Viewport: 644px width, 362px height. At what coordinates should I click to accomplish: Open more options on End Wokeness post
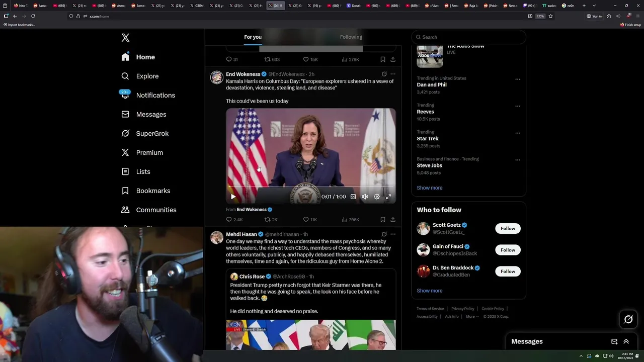tap(393, 74)
